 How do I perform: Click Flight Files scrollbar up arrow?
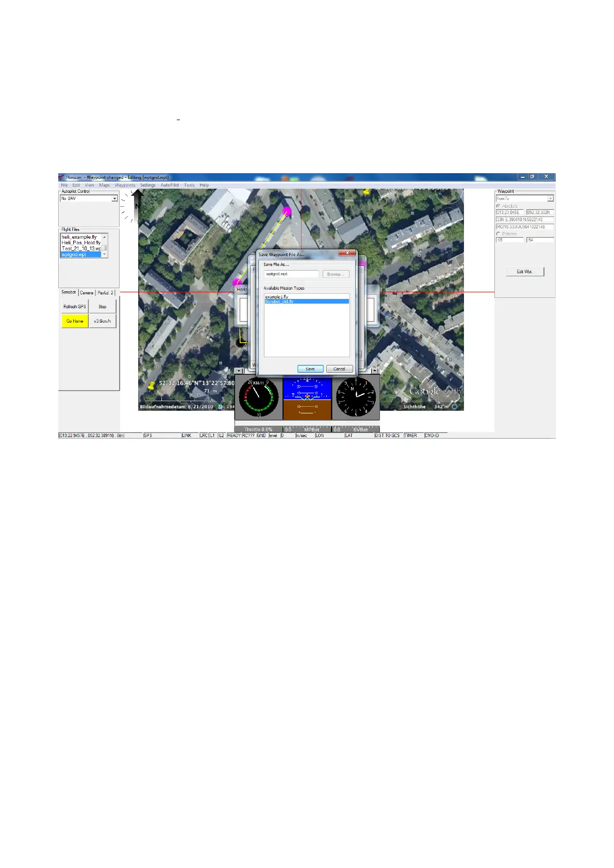tap(105, 237)
